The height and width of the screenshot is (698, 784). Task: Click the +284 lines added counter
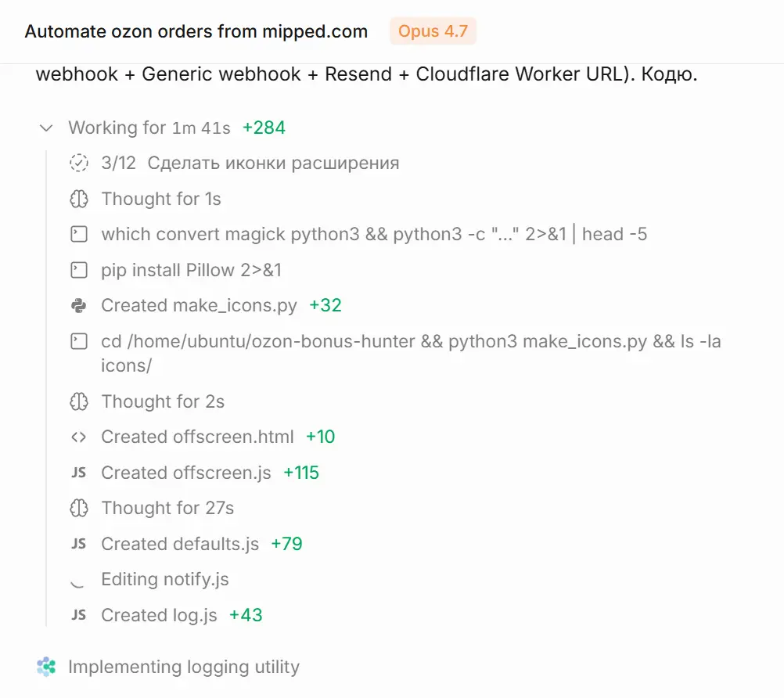point(264,128)
